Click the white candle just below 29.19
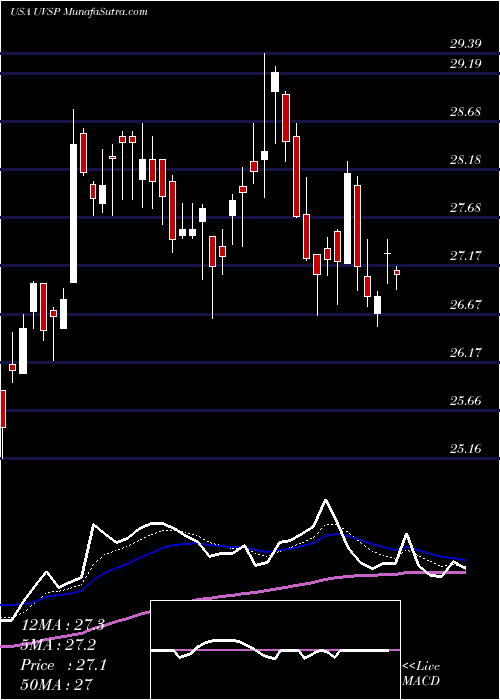The width and height of the screenshot is (500, 700). (x=275, y=82)
